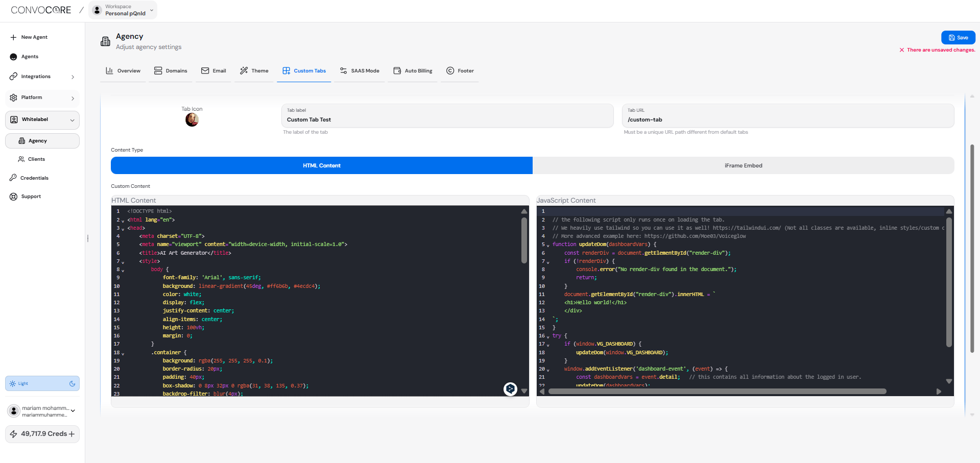Open the Theme tab
This screenshot has width=980, height=463.
(254, 71)
